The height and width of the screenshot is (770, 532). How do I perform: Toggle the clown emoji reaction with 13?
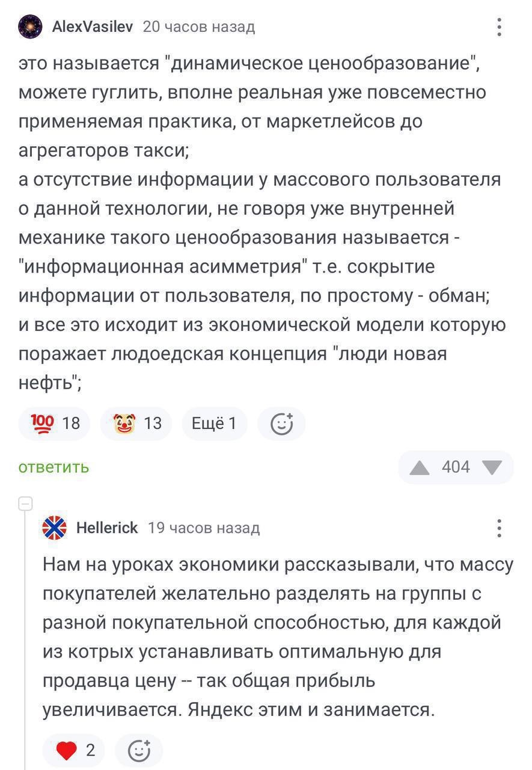point(136,423)
